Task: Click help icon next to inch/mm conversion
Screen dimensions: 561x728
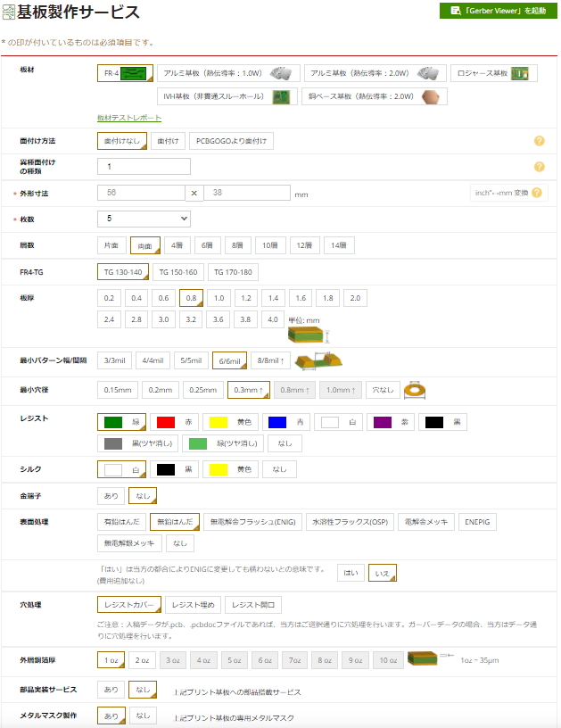Action: 537,193
